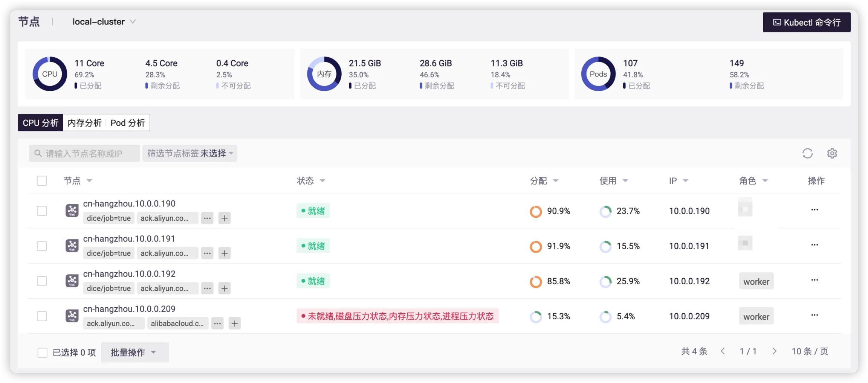The width and height of the screenshot is (868, 383).
Task: Open the table column settings gear
Action: tap(832, 153)
